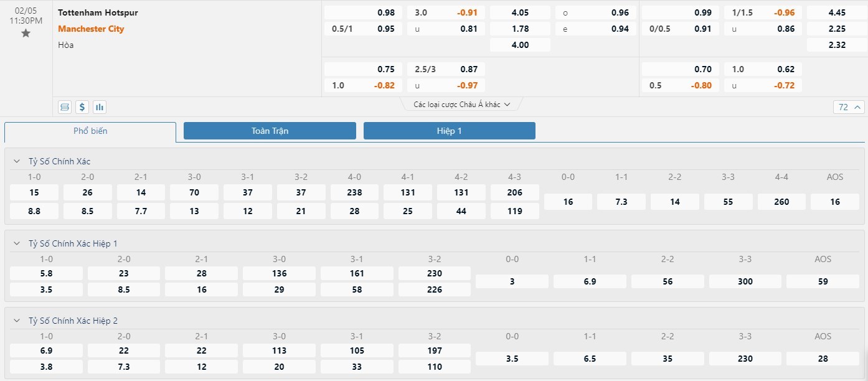Choose the 7.3 odds for 1-1 full-time score
This screenshot has width=868, height=381.
[x=621, y=202]
